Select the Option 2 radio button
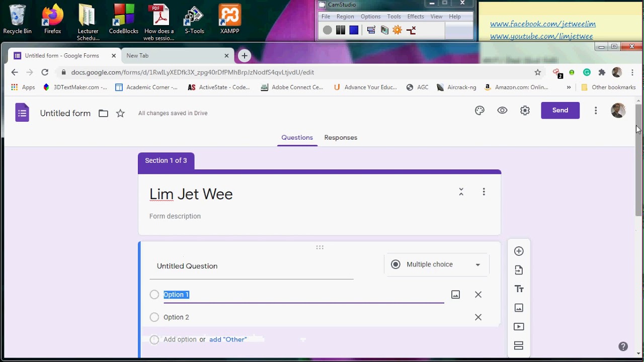Viewport: 644px width, 362px height. click(154, 317)
